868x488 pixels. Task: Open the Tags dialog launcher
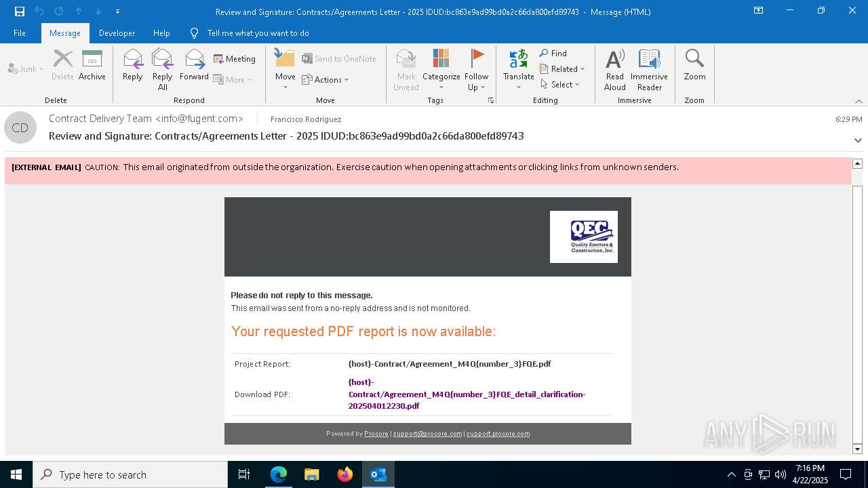(491, 100)
